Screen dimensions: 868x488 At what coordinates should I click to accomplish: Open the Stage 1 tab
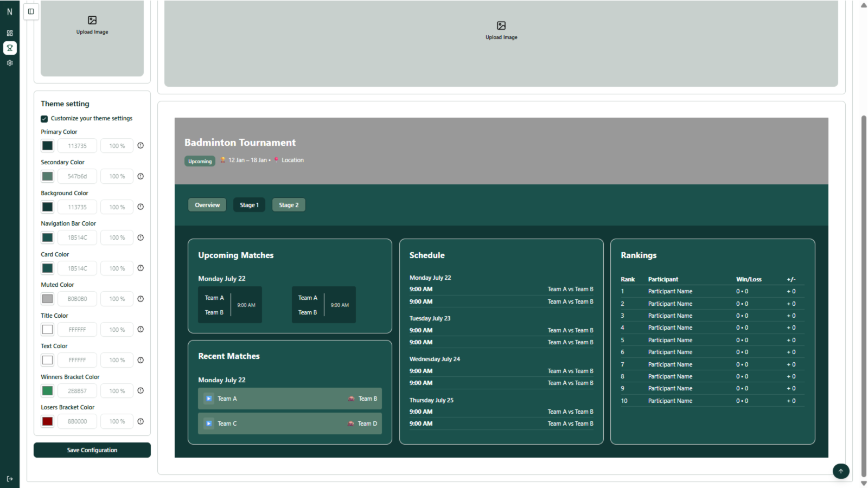249,205
